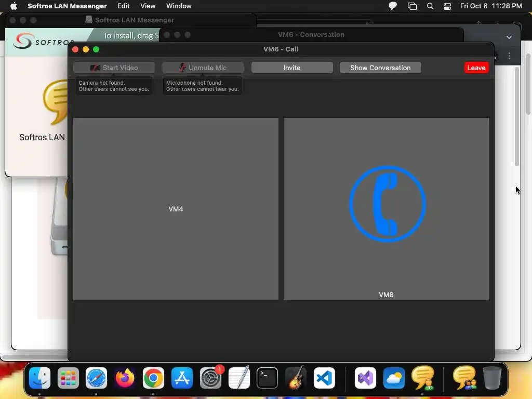This screenshot has width=532, height=399.
Task: Click the Softros LAN app icon in installer
Action: (55, 102)
